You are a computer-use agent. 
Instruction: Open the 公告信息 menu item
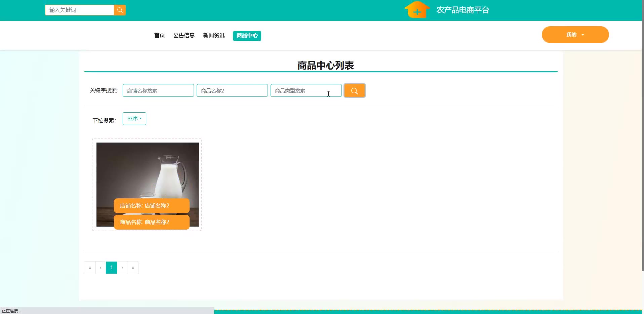click(184, 35)
